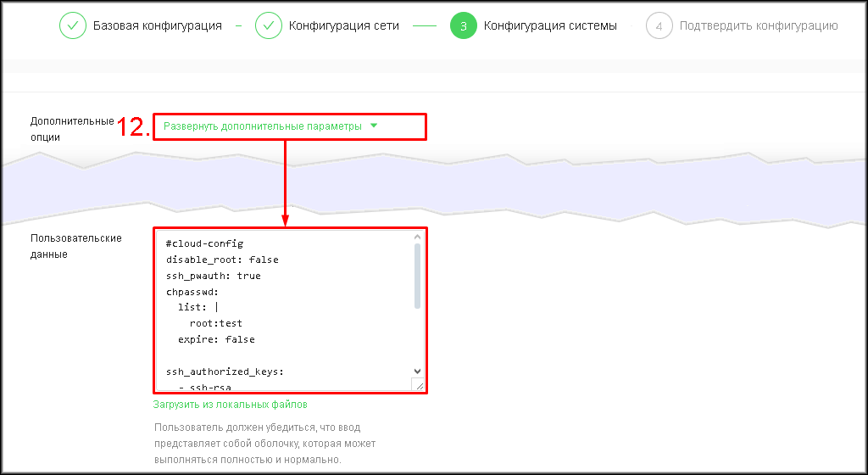Expand Развернуть дополнительные параметры
Screen dimensions: 868x475
tap(262, 126)
